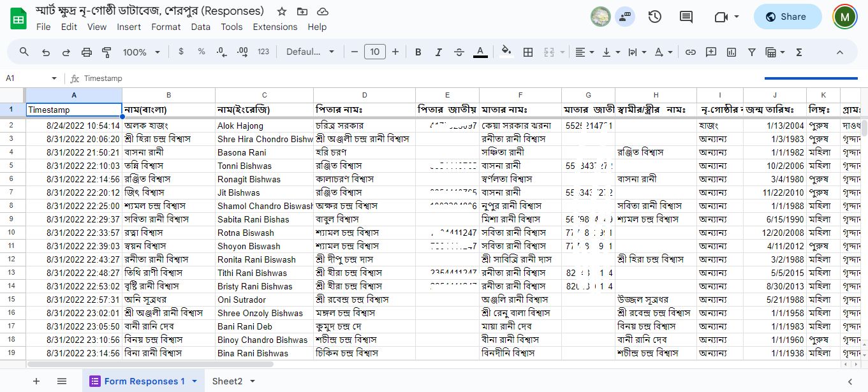Click the print icon in toolbar

coord(87,52)
